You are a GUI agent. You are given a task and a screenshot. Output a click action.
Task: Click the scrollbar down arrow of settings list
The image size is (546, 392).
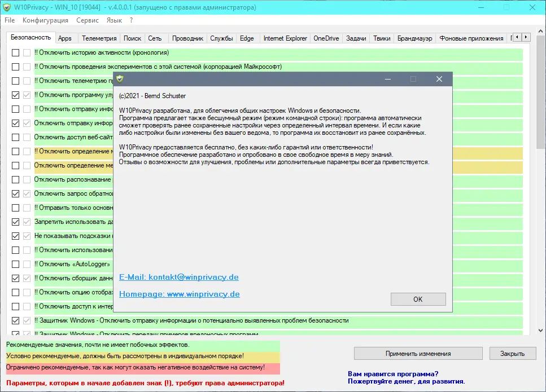(x=540, y=331)
